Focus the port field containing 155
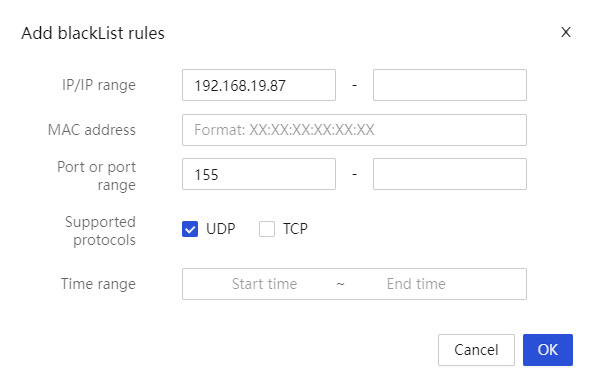Screen dimensions: 594x388 coord(259,174)
